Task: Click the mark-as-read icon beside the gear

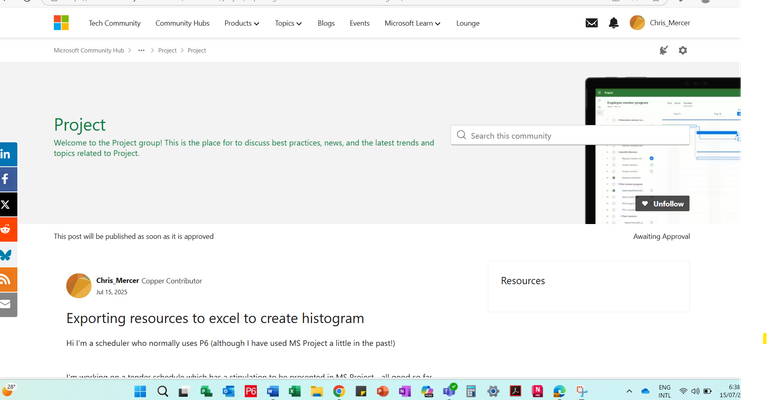Action: (663, 50)
